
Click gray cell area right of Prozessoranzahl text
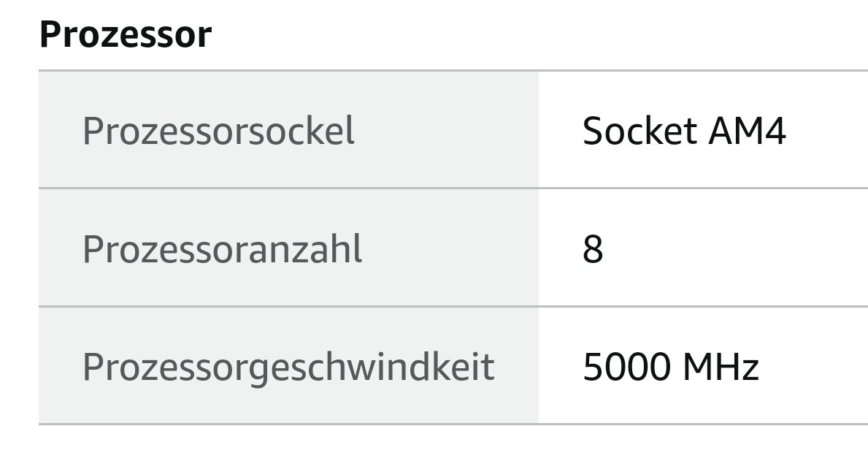click(x=450, y=249)
